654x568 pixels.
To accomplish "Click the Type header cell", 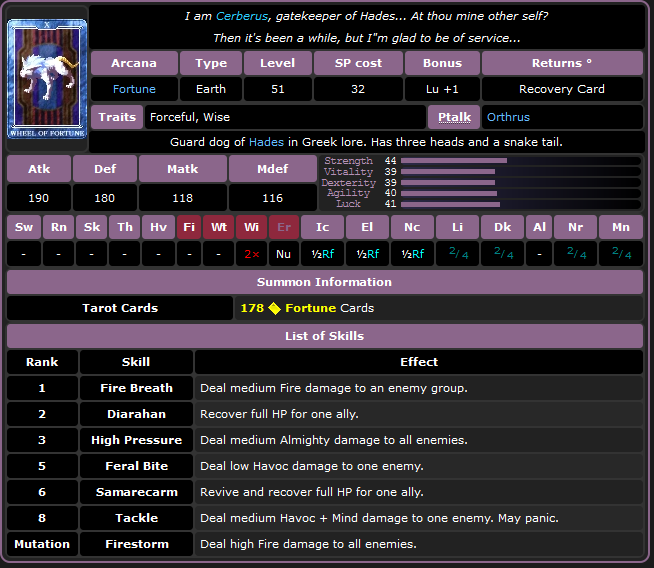I will point(211,63).
